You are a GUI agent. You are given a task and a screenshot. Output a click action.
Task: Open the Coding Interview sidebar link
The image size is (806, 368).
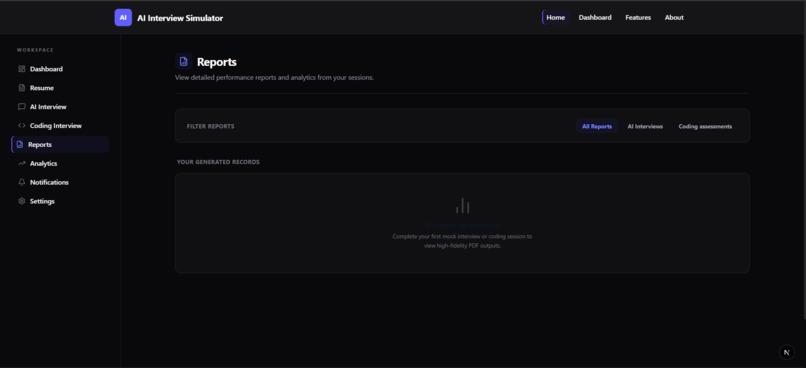pos(60,125)
